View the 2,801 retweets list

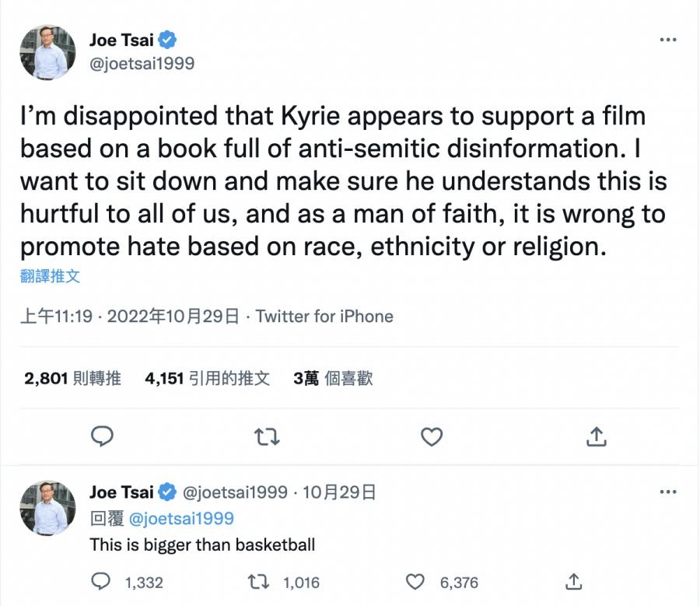click(72, 379)
